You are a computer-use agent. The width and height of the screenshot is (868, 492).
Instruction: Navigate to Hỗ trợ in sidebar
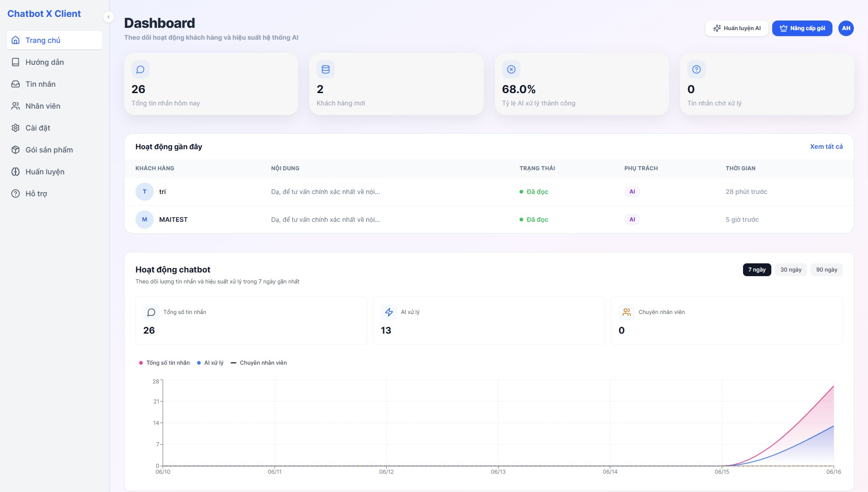[54, 194]
